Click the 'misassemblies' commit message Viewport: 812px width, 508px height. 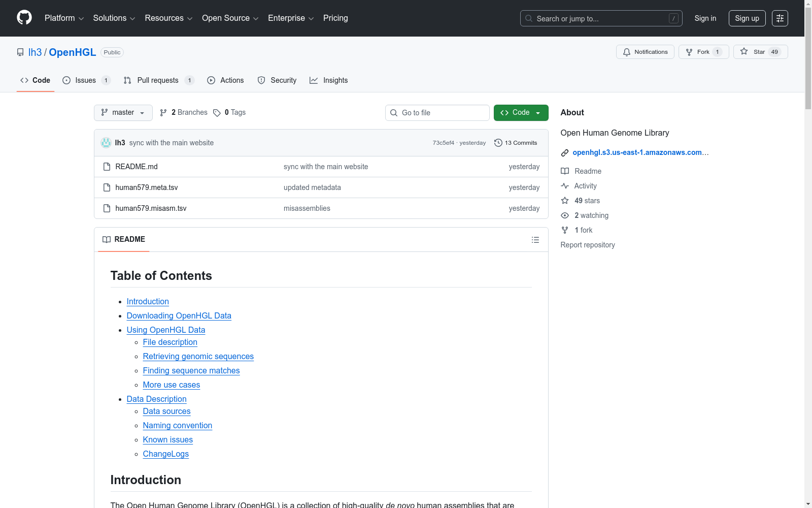click(x=307, y=208)
